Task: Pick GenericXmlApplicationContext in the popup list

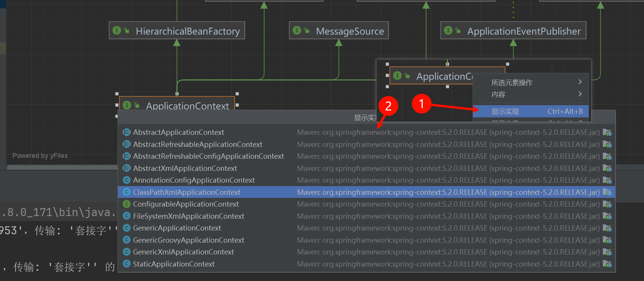Action: point(184,252)
